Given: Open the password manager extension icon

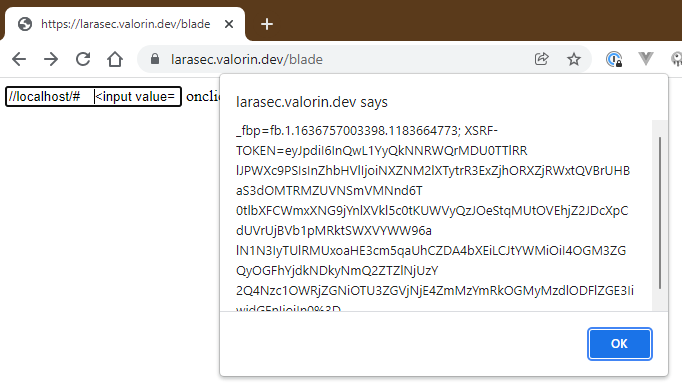Looking at the screenshot, I should [614, 59].
